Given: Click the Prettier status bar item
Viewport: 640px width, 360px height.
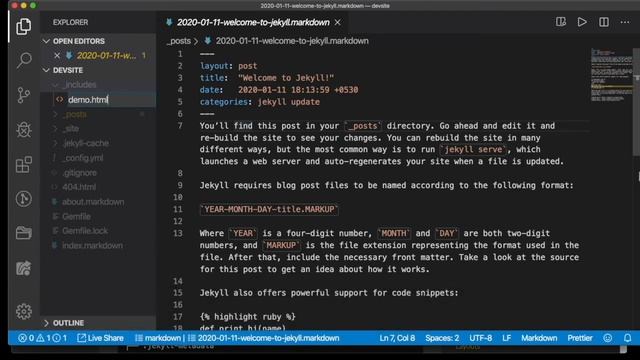Looking at the screenshot, I should pyautogui.click(x=580, y=338).
